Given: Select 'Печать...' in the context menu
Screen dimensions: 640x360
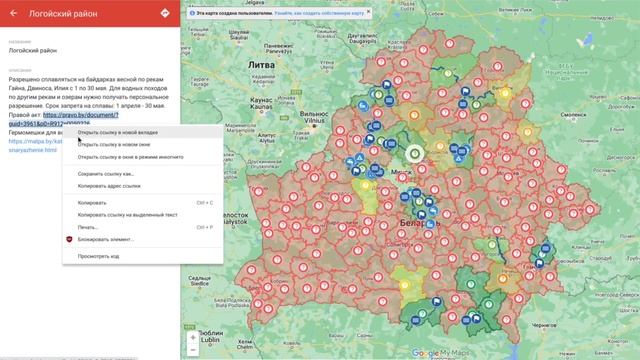Looking at the screenshot, I should tap(142, 227).
